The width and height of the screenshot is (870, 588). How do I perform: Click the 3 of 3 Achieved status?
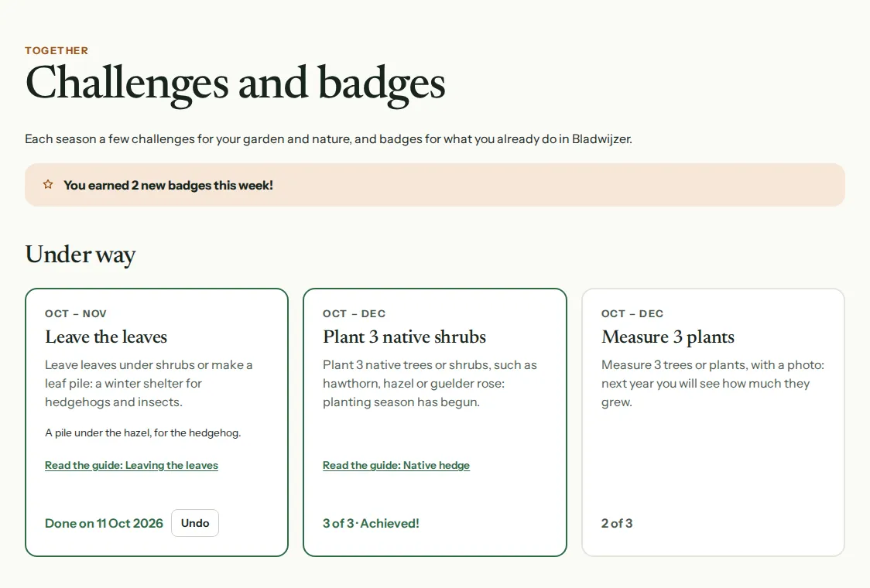click(x=372, y=523)
